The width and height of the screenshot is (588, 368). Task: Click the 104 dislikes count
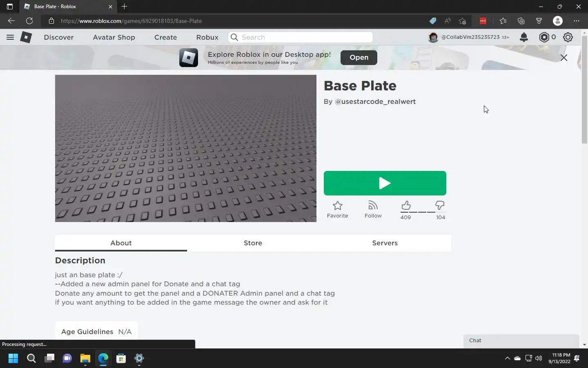point(441,218)
